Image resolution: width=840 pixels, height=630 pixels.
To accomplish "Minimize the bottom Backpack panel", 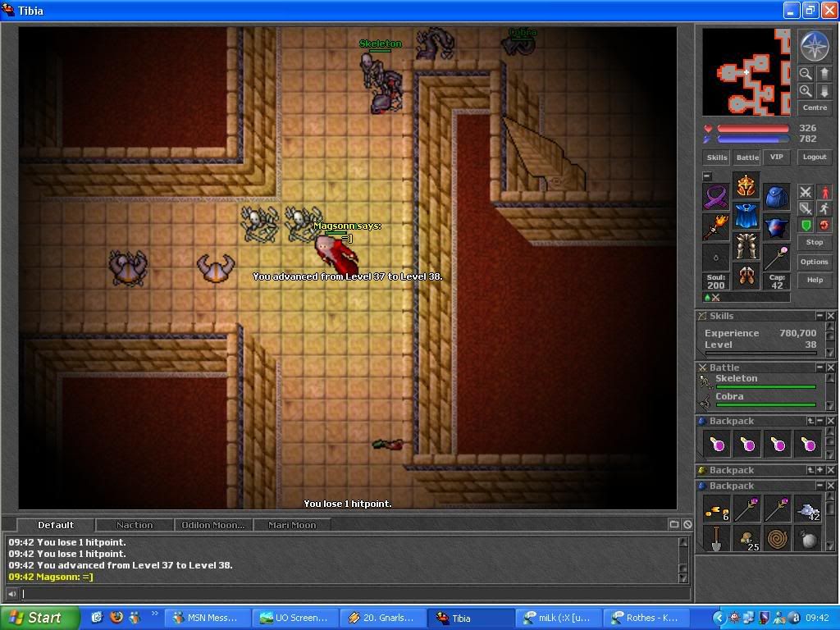I will [819, 486].
